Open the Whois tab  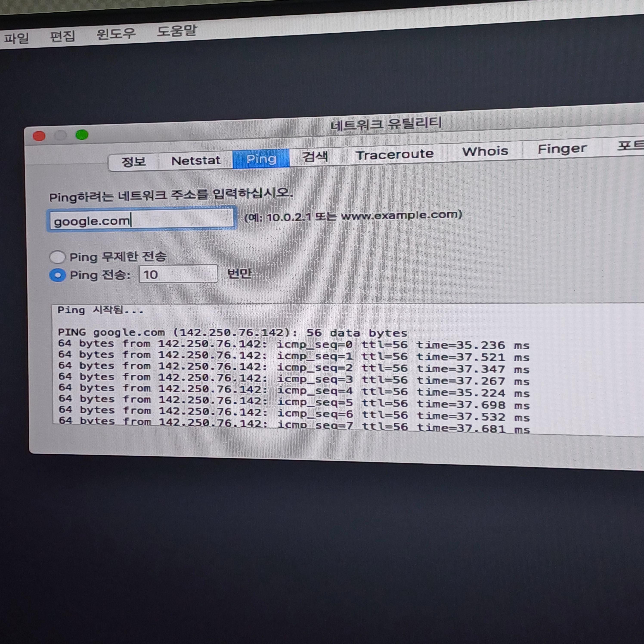click(485, 151)
